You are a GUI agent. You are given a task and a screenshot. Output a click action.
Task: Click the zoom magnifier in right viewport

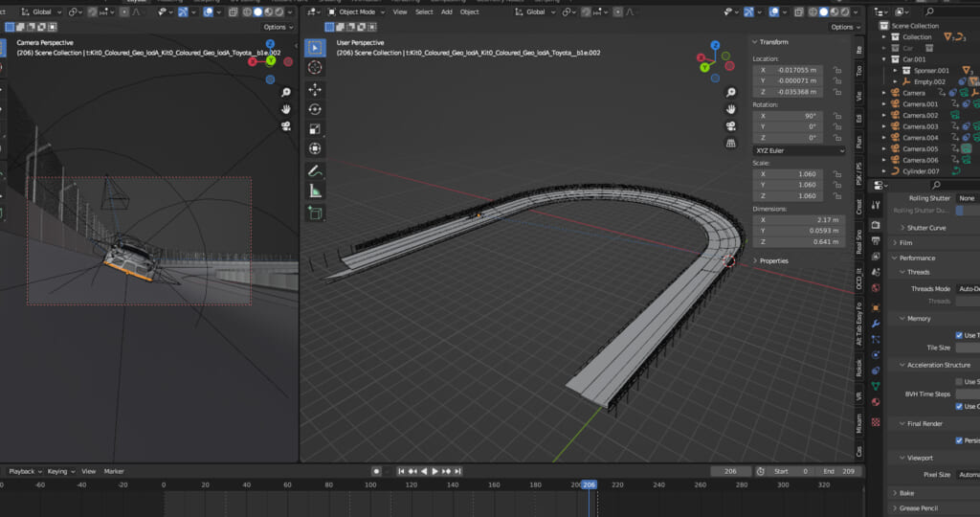click(x=732, y=93)
